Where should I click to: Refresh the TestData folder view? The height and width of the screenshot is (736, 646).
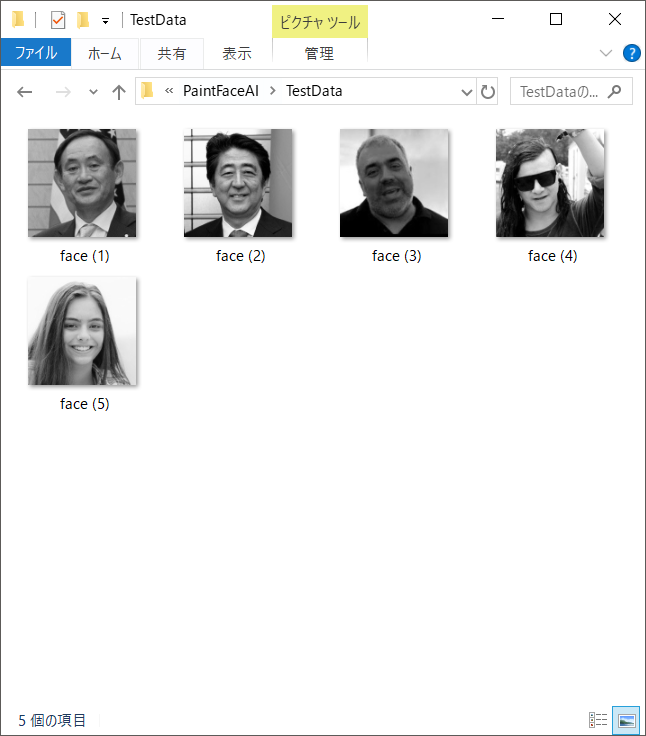coord(488,92)
